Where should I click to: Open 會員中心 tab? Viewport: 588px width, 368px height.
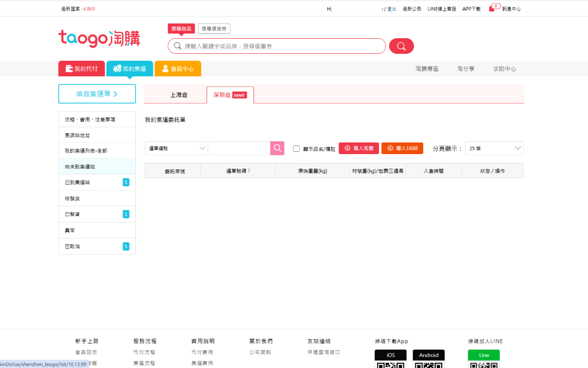[178, 69]
